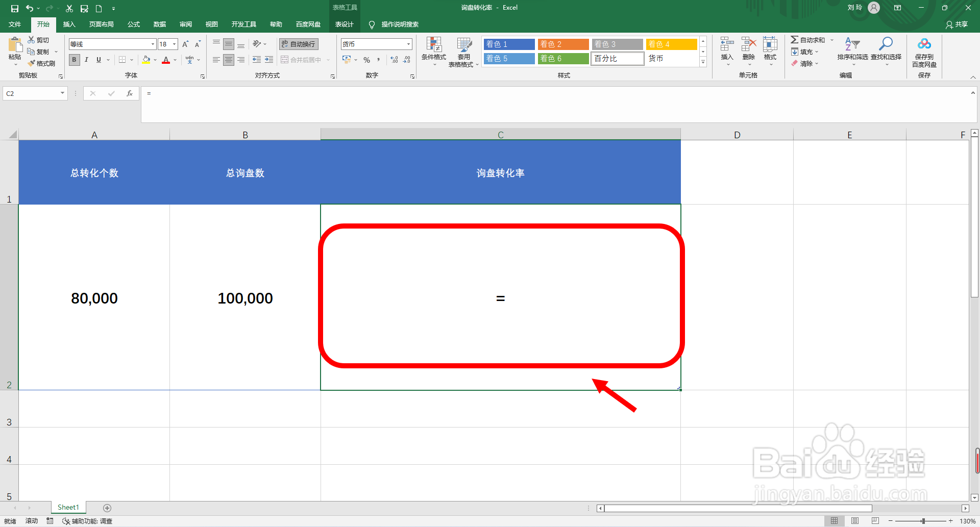Expand the cell styles gallery (More arrow)
Image resolution: width=980 pixels, height=527 pixels.
703,62
